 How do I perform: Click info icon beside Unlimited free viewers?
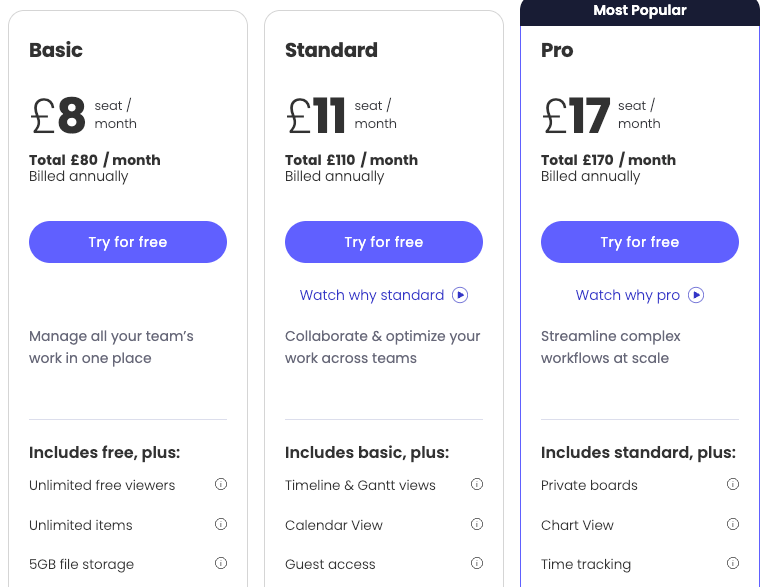[221, 484]
